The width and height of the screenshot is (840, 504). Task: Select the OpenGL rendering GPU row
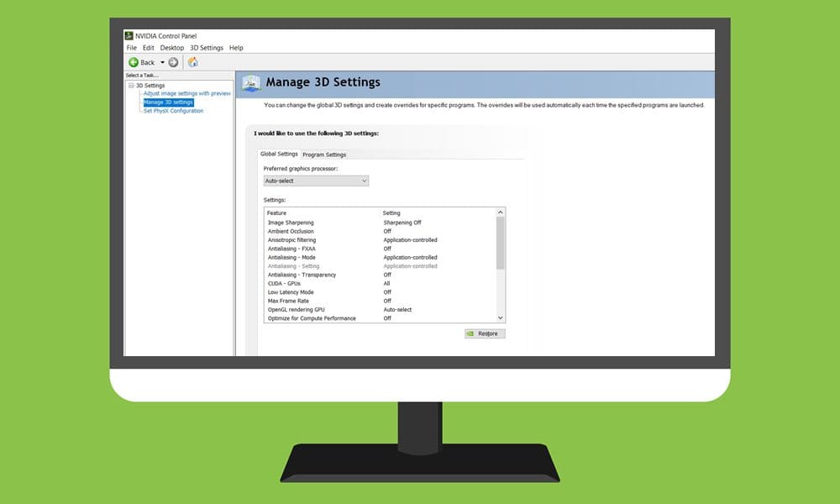tap(381, 310)
